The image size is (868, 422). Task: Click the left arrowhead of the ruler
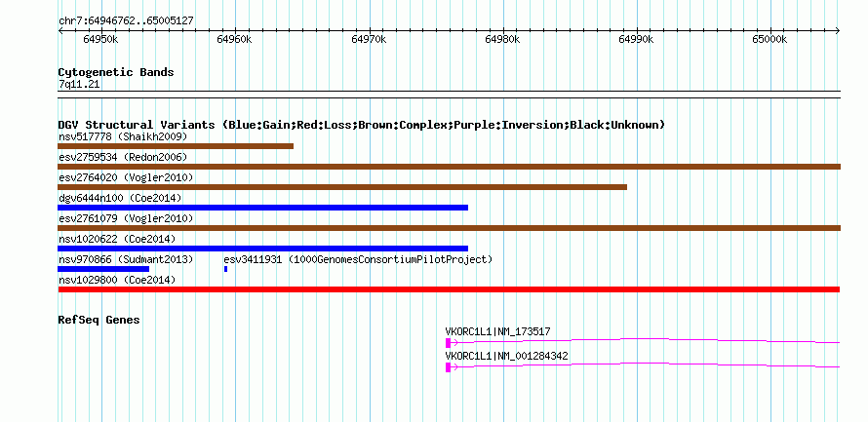coord(60,31)
